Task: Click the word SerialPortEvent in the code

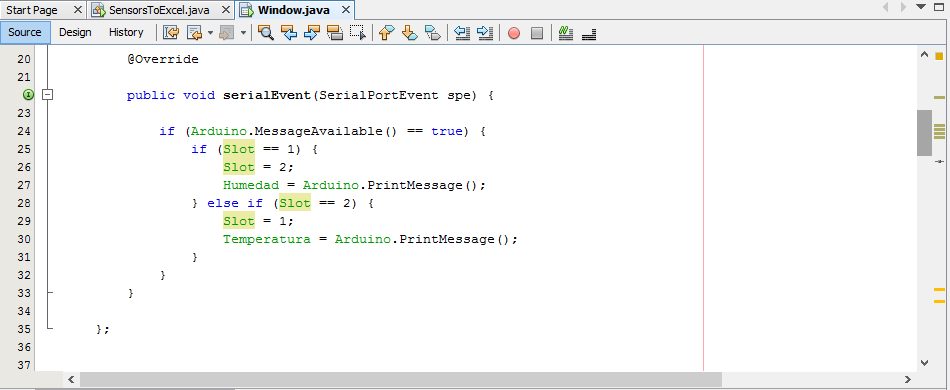Action: tap(378, 95)
